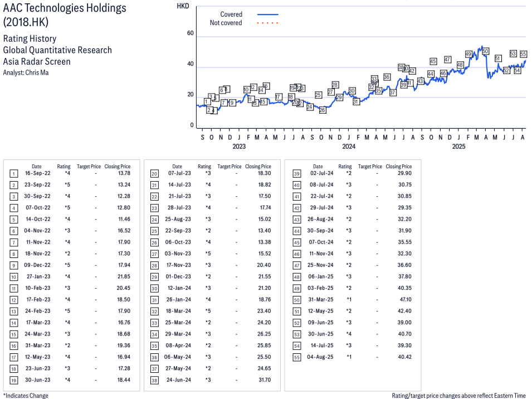
Task: Click table index box 27 for 03-Nov-23
Action: [x=154, y=255]
